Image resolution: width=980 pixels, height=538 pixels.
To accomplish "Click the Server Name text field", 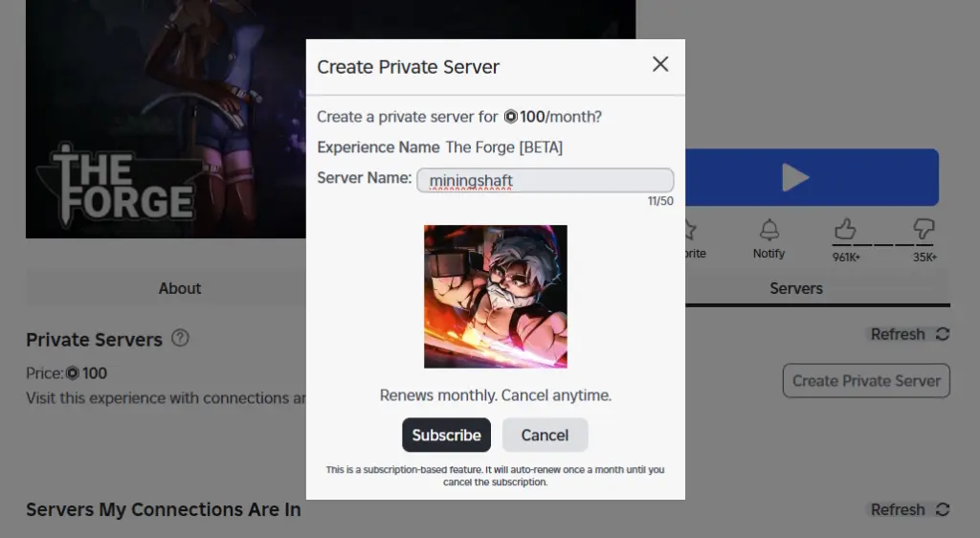I will pos(545,180).
